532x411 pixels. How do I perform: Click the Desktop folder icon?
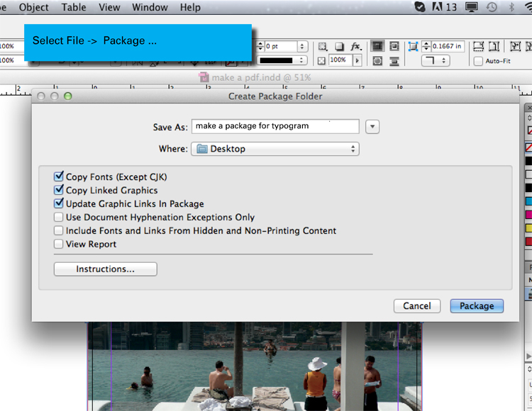pos(202,149)
